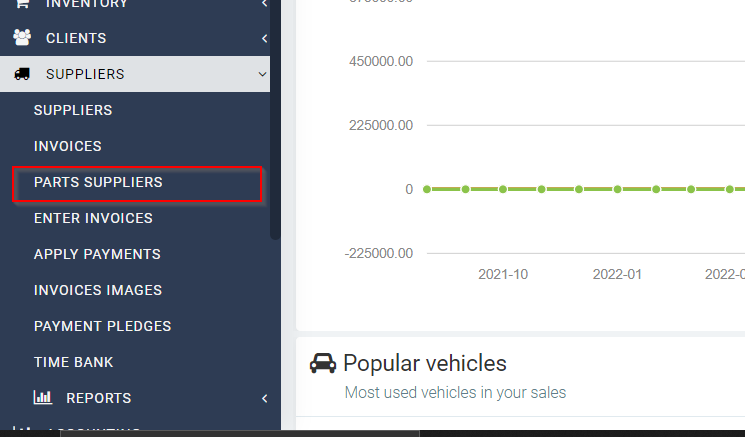Image resolution: width=745 pixels, height=437 pixels.
Task: Collapse the Suppliers section with its chevron
Action: pyautogui.click(x=262, y=74)
